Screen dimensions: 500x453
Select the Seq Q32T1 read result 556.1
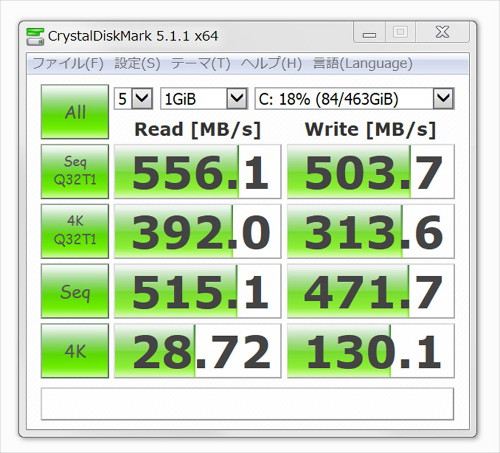[x=198, y=171]
